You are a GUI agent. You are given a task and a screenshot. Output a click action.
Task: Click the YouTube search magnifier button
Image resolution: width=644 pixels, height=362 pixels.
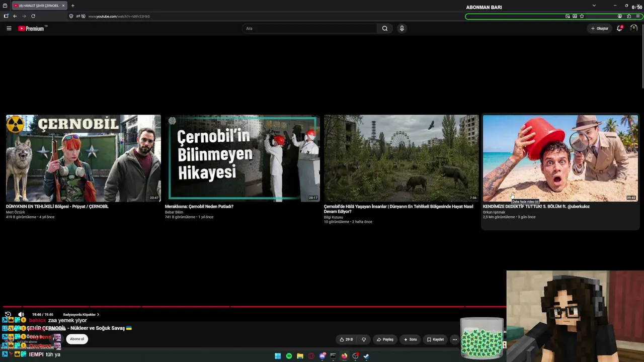point(385,29)
